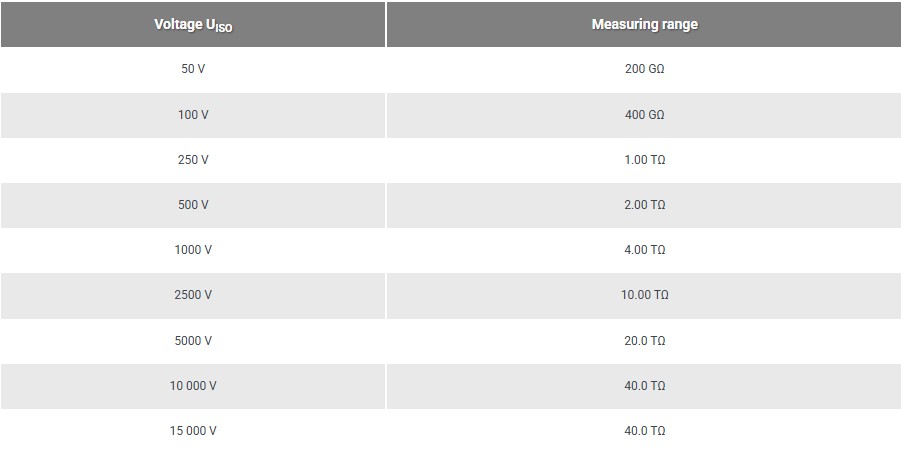Select the 4.00 TΩ range cell
Viewport: 901px width, 455px height.
[644, 250]
